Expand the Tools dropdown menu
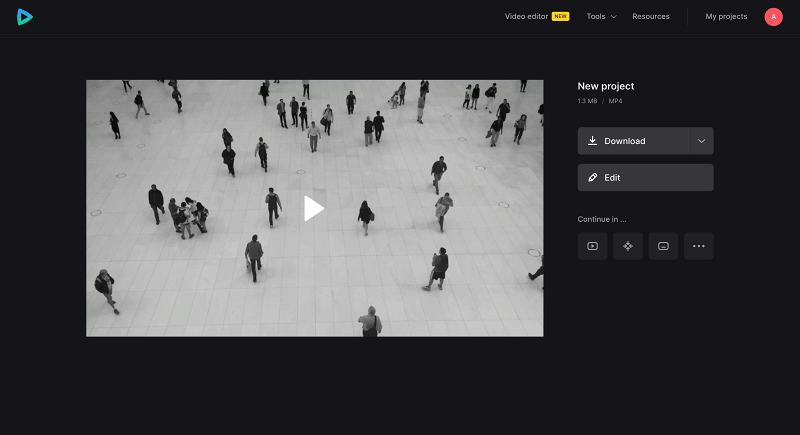 602,16
